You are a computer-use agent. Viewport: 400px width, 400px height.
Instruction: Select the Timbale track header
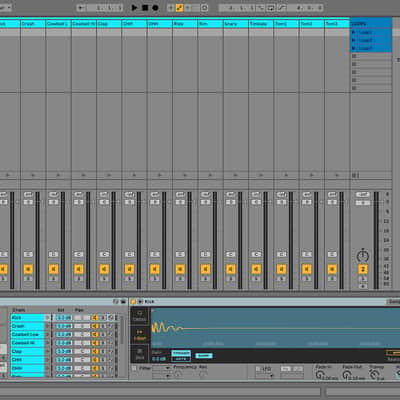[261, 24]
